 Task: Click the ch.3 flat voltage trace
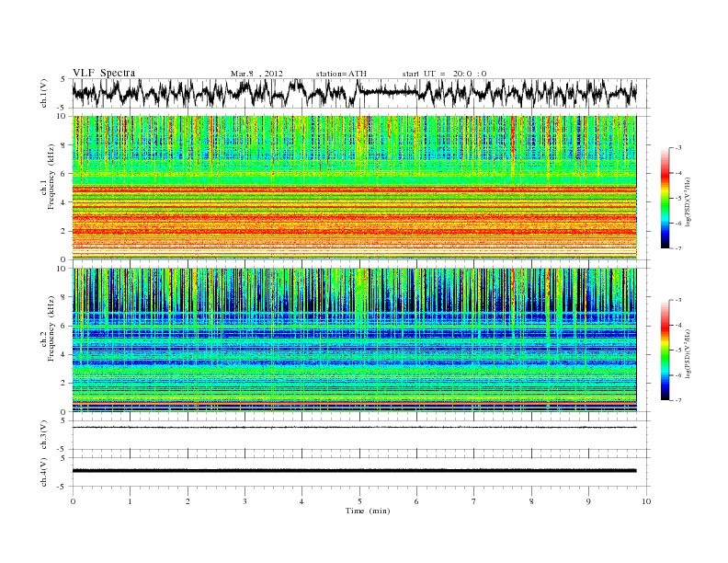click(354, 427)
